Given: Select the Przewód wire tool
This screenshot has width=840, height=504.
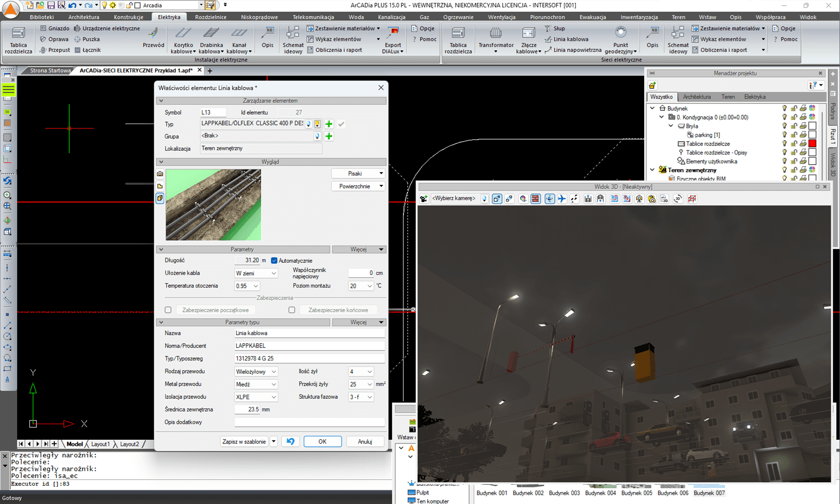Looking at the screenshot, I should [x=154, y=38].
